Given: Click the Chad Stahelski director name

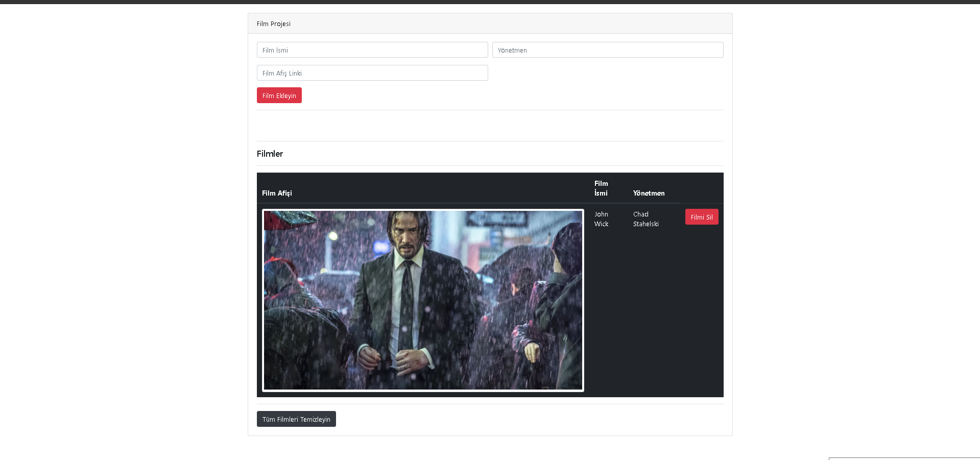Looking at the screenshot, I should 646,219.
